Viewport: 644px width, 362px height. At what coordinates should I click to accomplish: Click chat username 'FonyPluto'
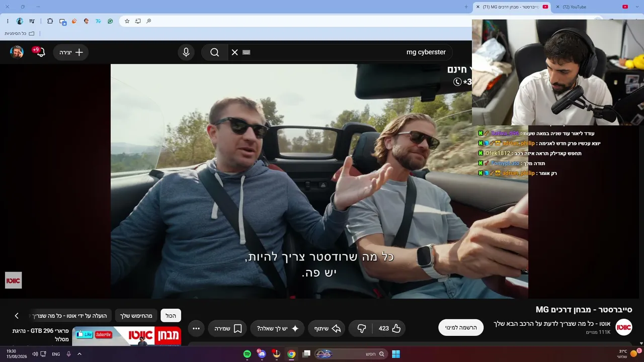(505, 163)
